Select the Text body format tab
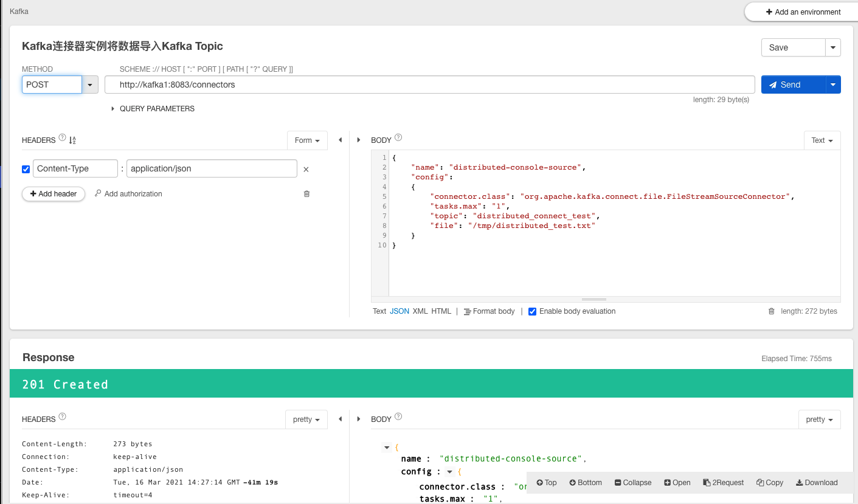Image resolution: width=858 pixels, height=504 pixels. coord(379,311)
